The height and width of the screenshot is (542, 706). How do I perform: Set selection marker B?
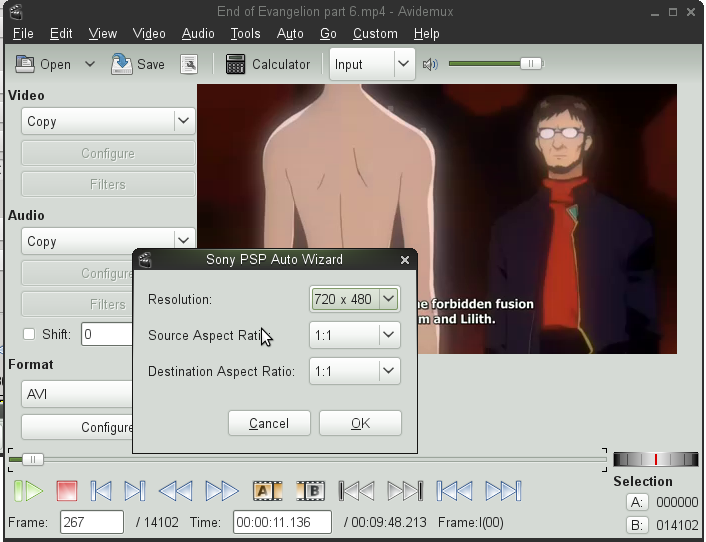[311, 491]
